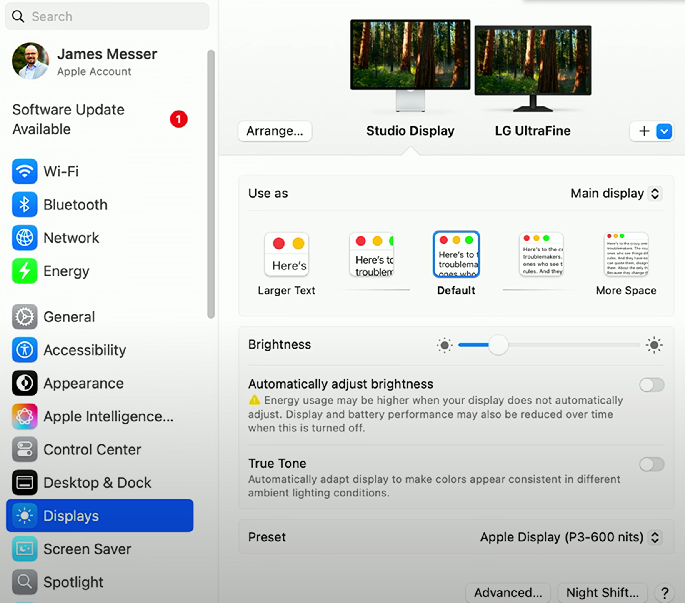This screenshot has width=685, height=603.
Task: Click the yellow energy warning icon
Action: click(x=254, y=400)
